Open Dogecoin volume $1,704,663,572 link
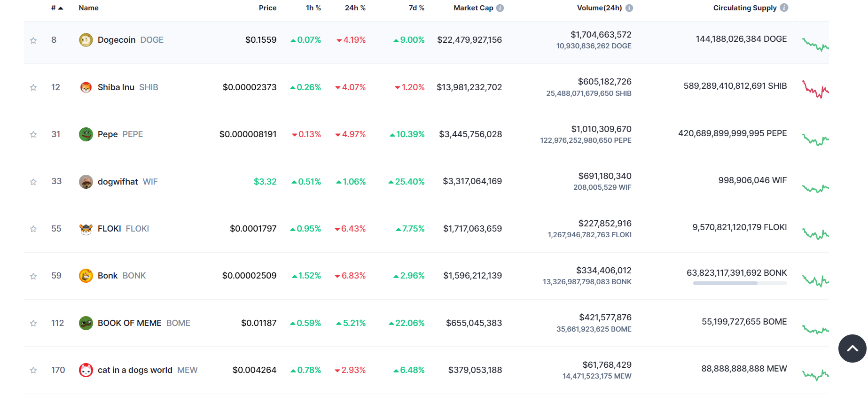 pyautogui.click(x=601, y=35)
